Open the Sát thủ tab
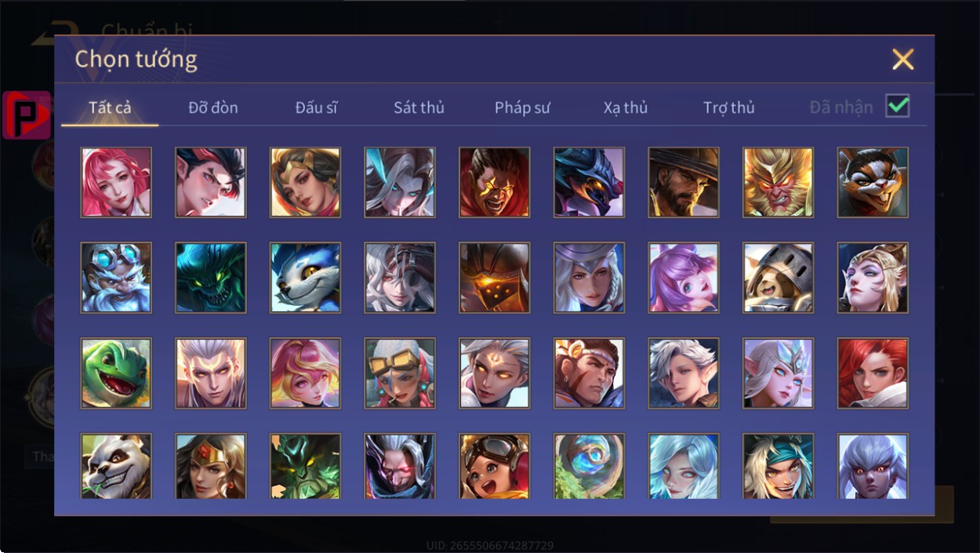 pyautogui.click(x=419, y=107)
